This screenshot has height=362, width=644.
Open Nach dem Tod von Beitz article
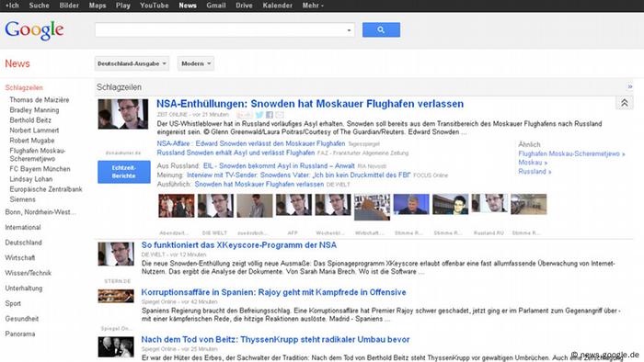point(276,339)
